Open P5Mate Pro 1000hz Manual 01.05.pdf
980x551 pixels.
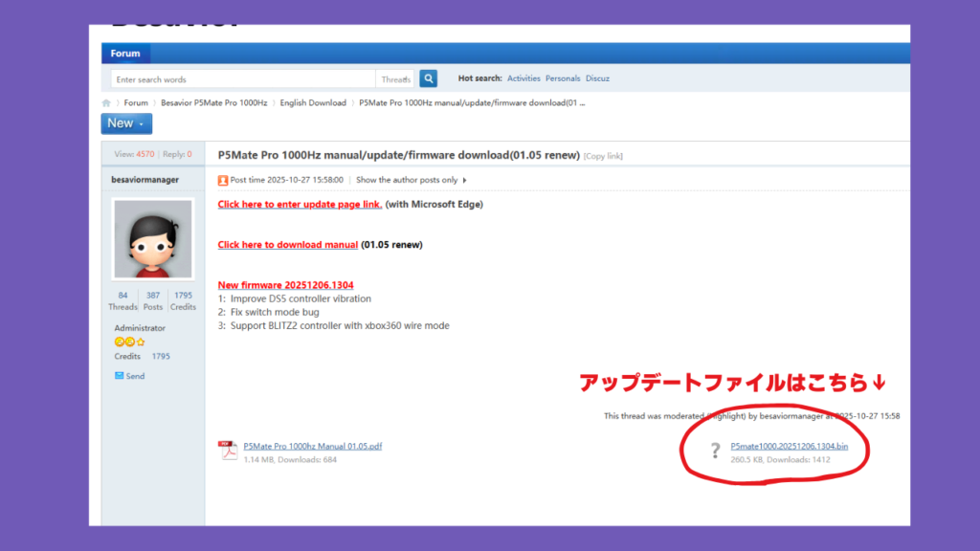coord(312,446)
